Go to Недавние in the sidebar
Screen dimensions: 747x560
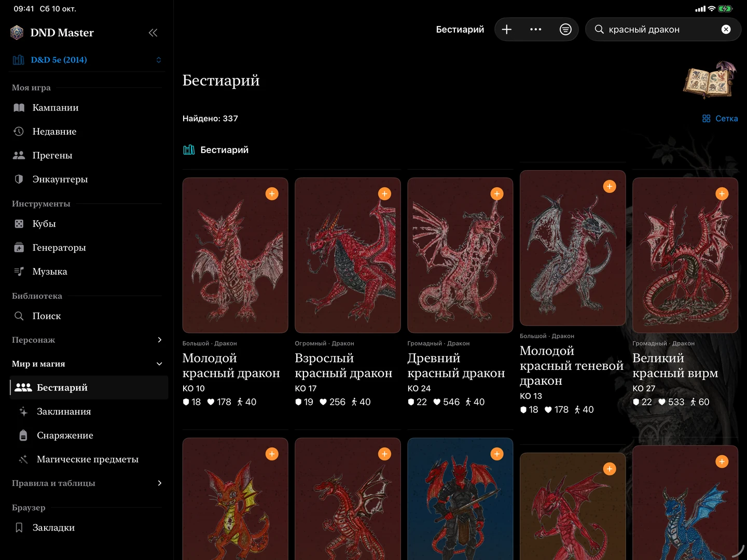pos(87,131)
